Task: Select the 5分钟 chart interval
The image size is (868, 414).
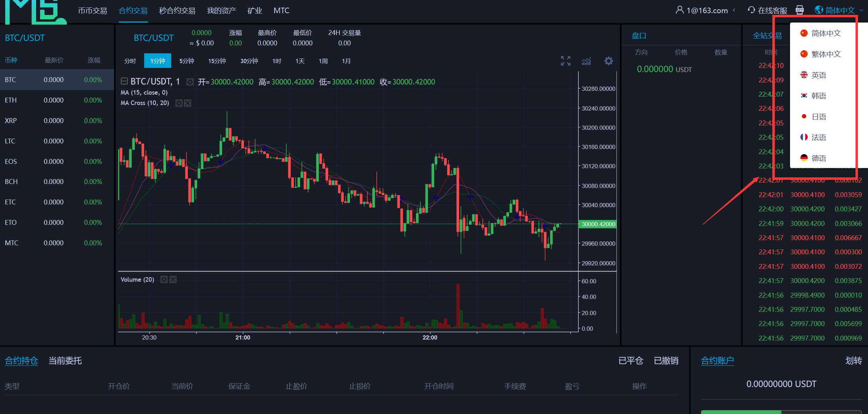Action: click(x=187, y=61)
